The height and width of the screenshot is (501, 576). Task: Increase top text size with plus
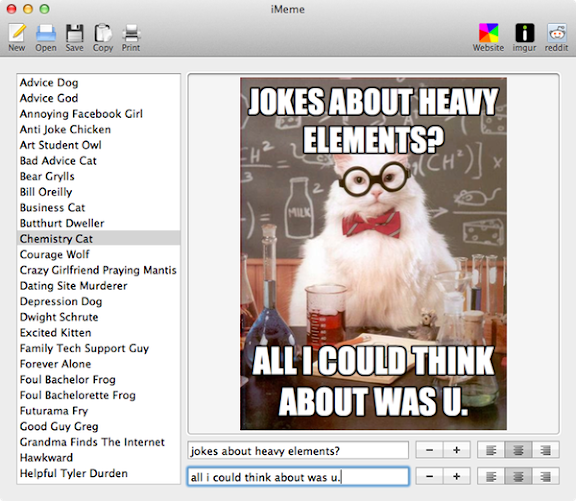(457, 450)
